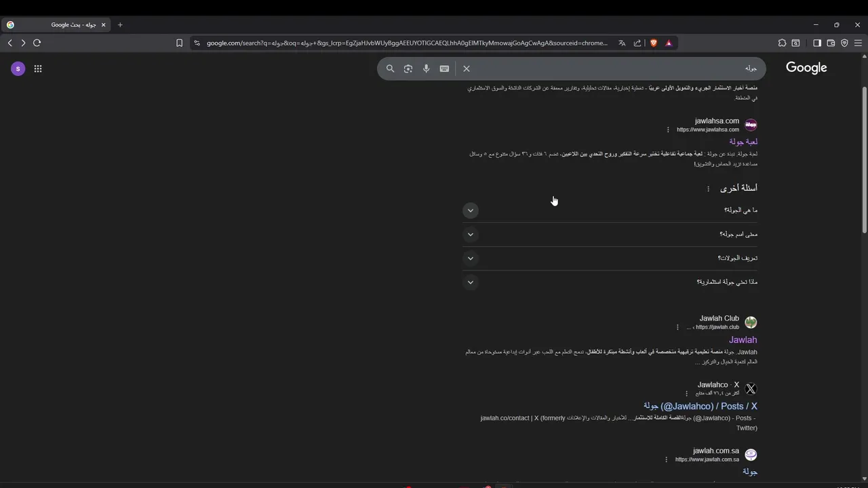Open the Brave Wallet icon
The height and width of the screenshot is (488, 868).
831,43
